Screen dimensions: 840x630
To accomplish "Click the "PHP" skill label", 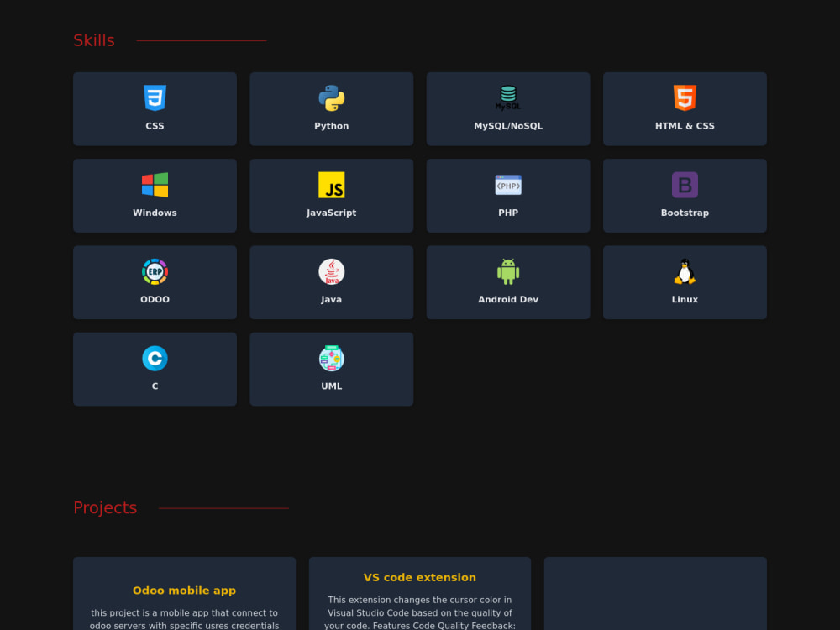I will (x=508, y=213).
